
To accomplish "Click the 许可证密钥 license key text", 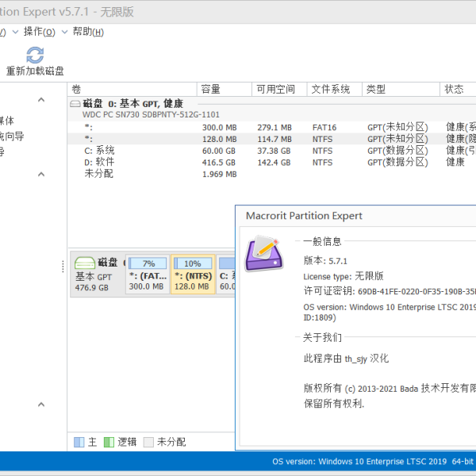I will pyautogui.click(x=390, y=291).
